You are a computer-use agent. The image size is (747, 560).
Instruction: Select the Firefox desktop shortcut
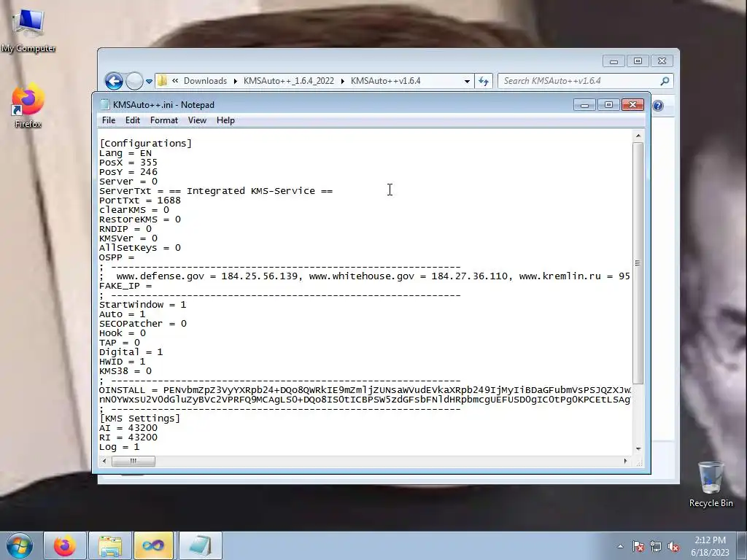pyautogui.click(x=28, y=105)
